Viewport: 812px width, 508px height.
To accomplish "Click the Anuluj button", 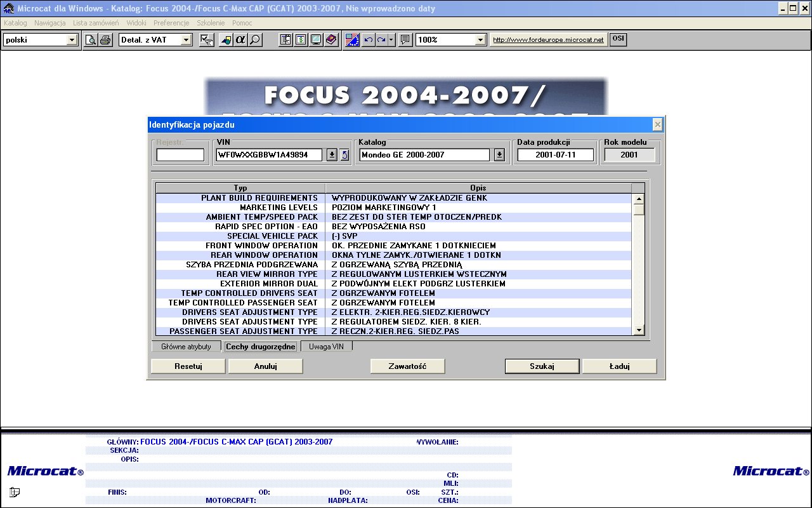I will coord(266,366).
